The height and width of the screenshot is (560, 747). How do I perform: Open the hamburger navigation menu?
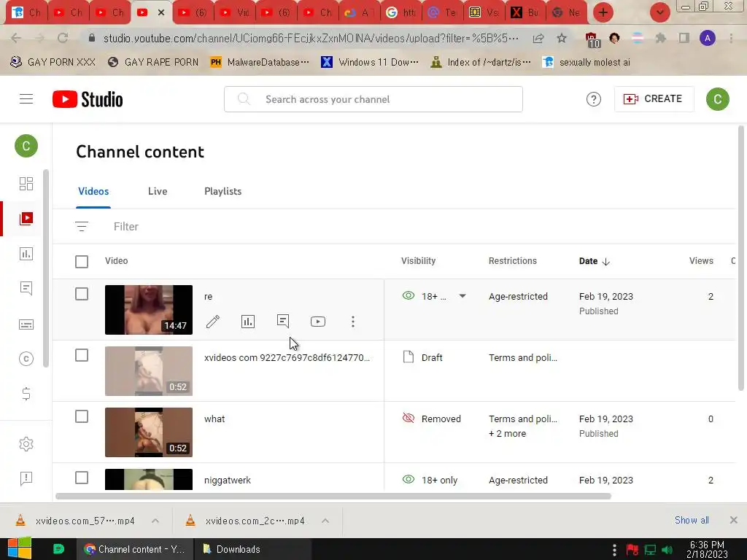pos(26,99)
